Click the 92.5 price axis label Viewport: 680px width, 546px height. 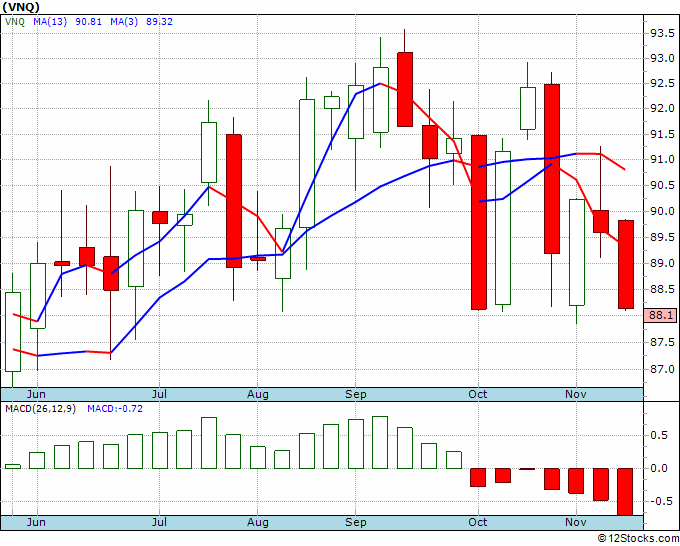(662, 84)
